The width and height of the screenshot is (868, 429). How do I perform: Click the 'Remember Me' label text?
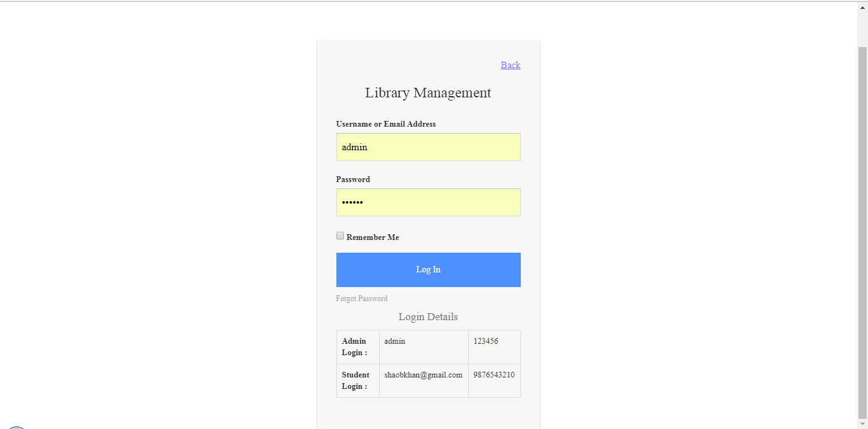373,237
